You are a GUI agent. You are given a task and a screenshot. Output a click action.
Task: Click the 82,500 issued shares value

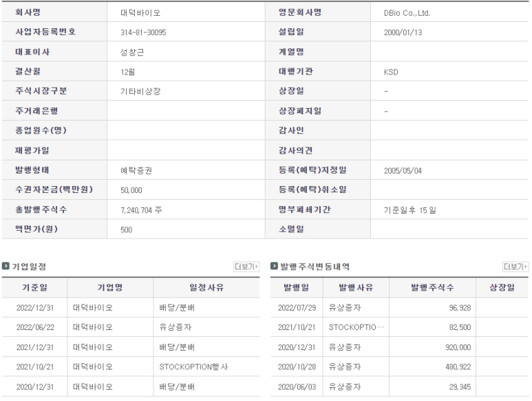[x=460, y=327]
